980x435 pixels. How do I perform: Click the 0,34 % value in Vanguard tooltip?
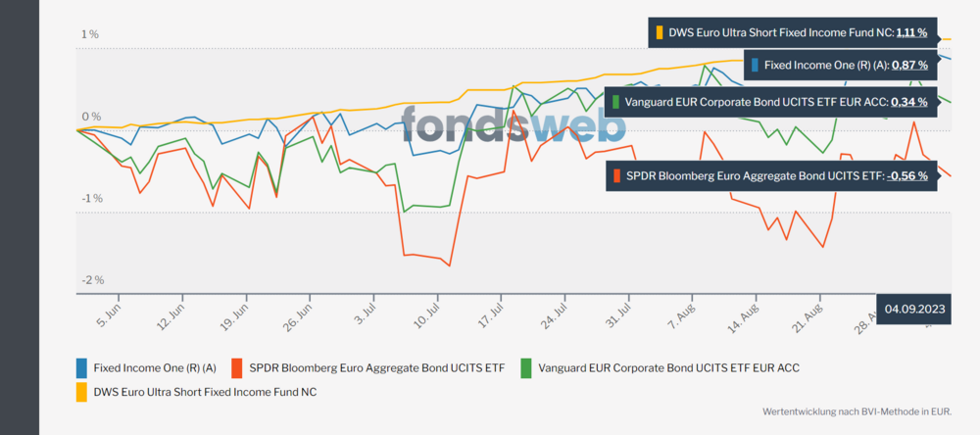click(908, 101)
